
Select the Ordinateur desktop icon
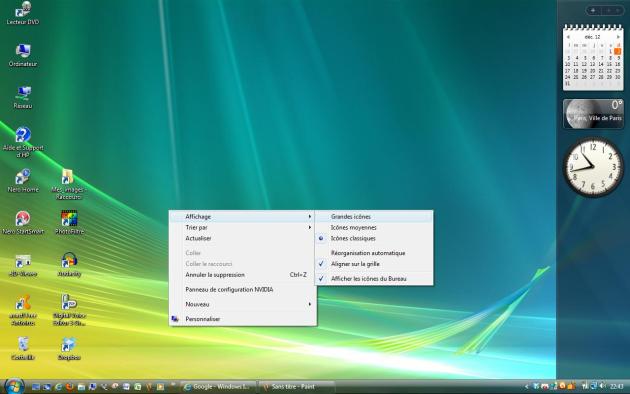point(23,55)
